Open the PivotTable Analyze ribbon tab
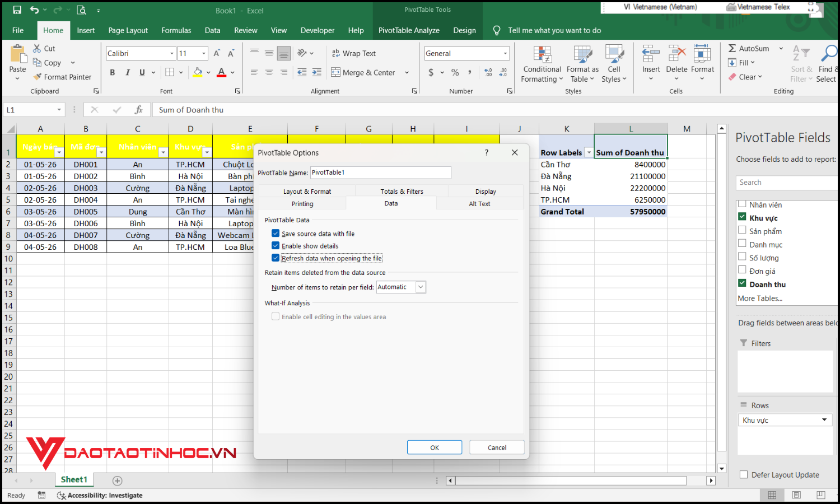This screenshot has width=840, height=504. pos(409,30)
